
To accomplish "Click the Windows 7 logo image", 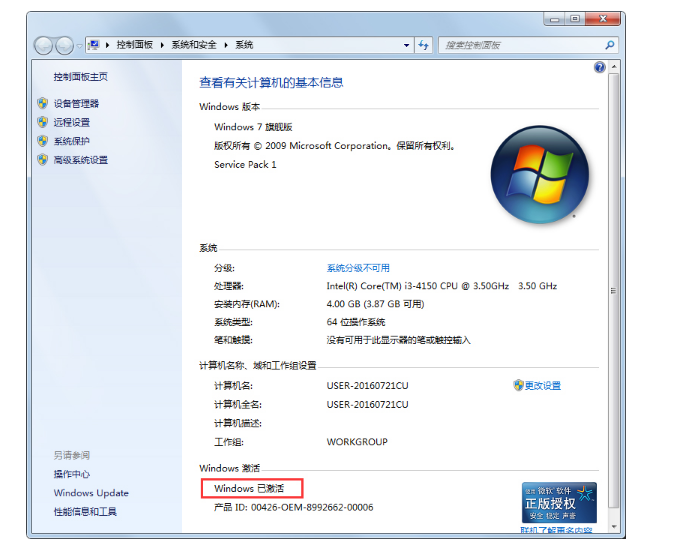I will pyautogui.click(x=540, y=175).
